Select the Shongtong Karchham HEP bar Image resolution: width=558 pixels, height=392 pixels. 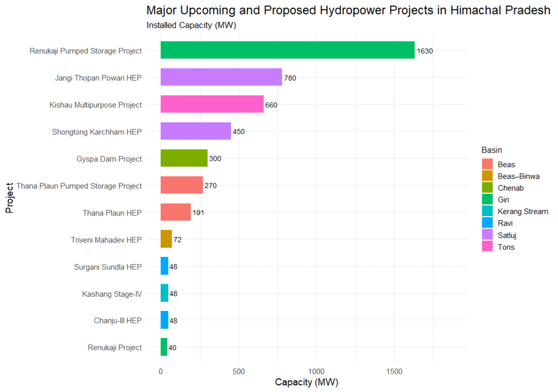click(196, 131)
